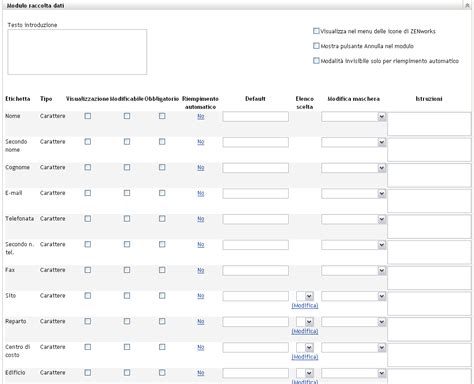
Task: Open the 'No' autofill link for Sito
Action: pos(201,296)
